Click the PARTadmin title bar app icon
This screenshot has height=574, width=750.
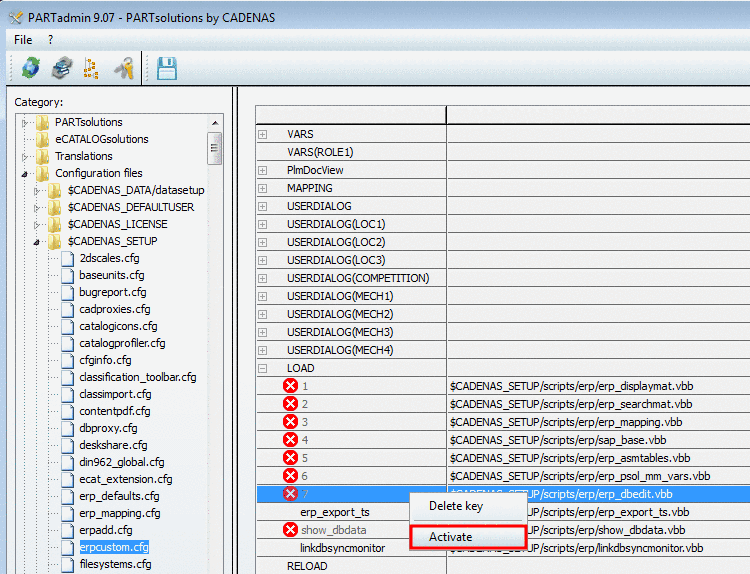15,18
